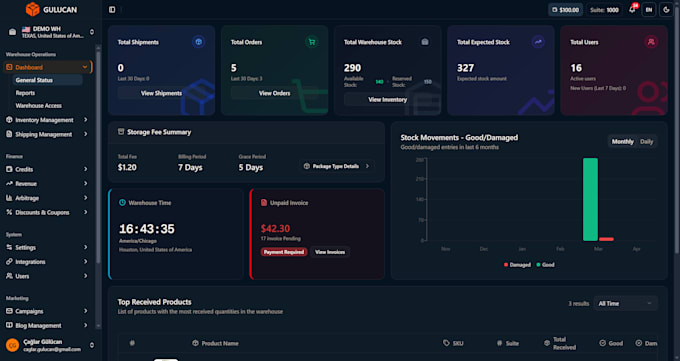Click the View Shipments button
680x361 pixels.
pos(161,93)
